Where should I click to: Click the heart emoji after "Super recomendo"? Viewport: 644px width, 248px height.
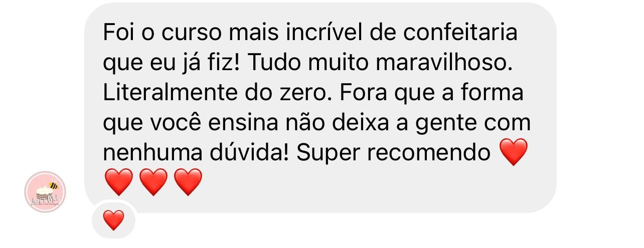[514, 152]
